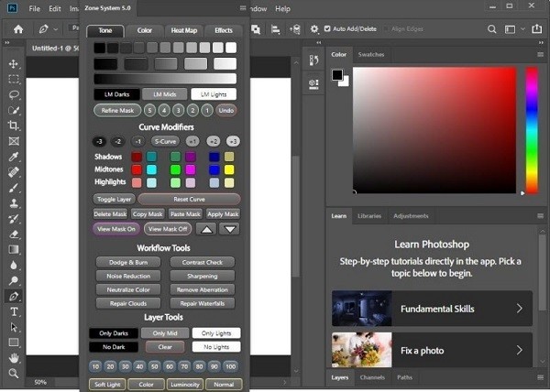Screen dimensions: 550x392
Task: Choose the Type tool
Action: [x=14, y=311]
